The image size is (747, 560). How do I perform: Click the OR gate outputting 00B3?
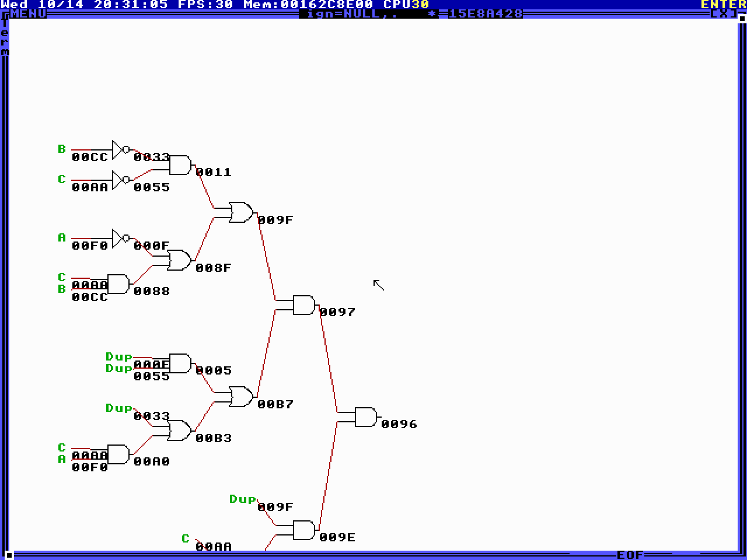[180, 431]
